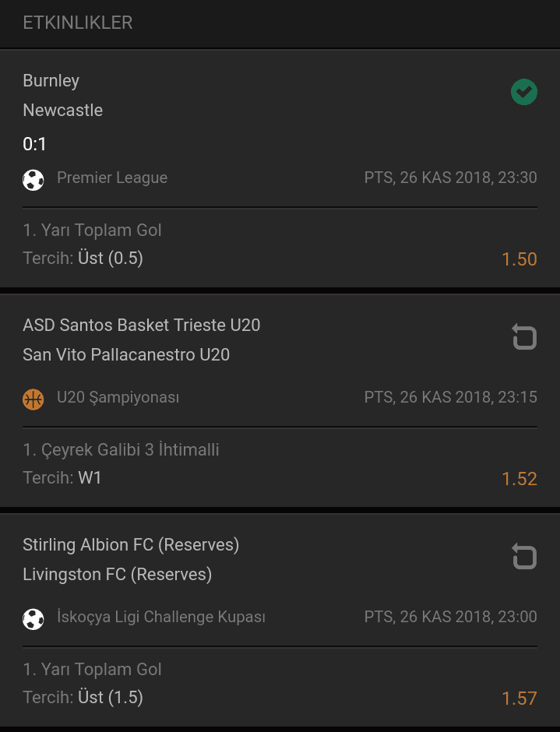560x732 pixels.
Task: Click the 0:1 score of Burnley match
Action: click(34, 144)
